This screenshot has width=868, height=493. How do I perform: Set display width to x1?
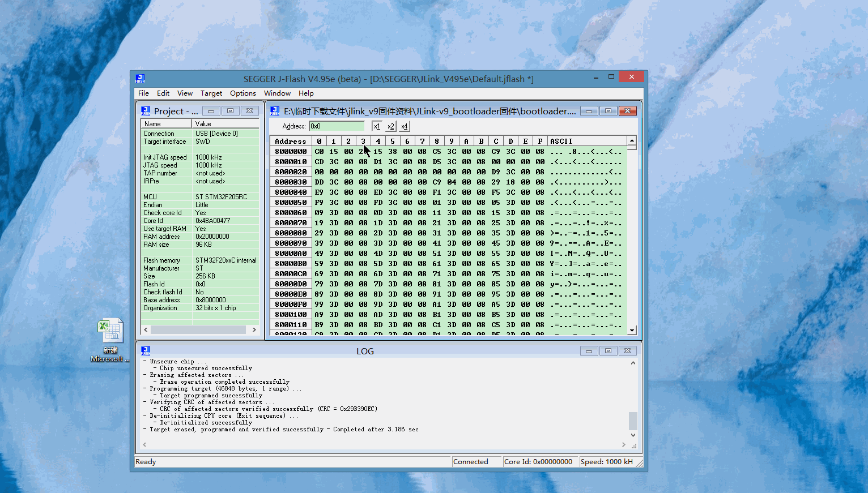[377, 126]
